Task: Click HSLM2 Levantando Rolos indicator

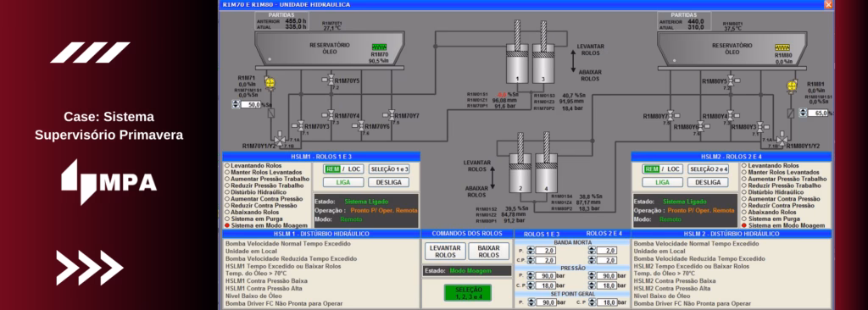Action: click(744, 165)
